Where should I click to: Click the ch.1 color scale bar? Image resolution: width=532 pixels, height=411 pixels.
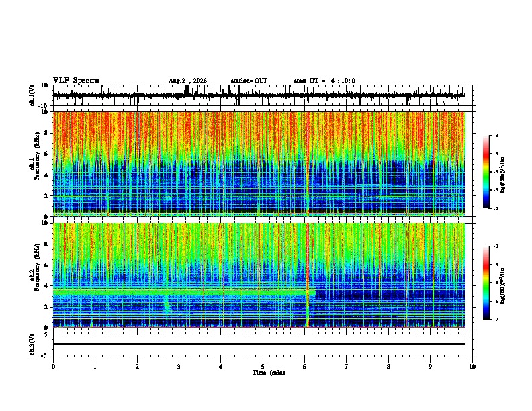[486, 172]
